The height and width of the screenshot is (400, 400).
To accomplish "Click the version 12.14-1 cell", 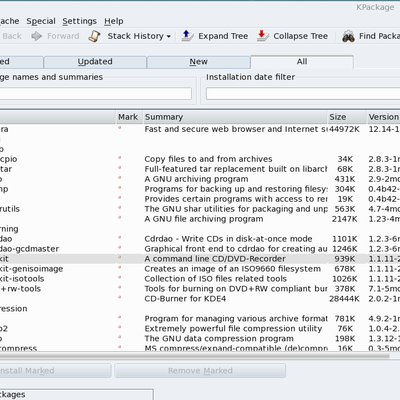I will point(384,129).
